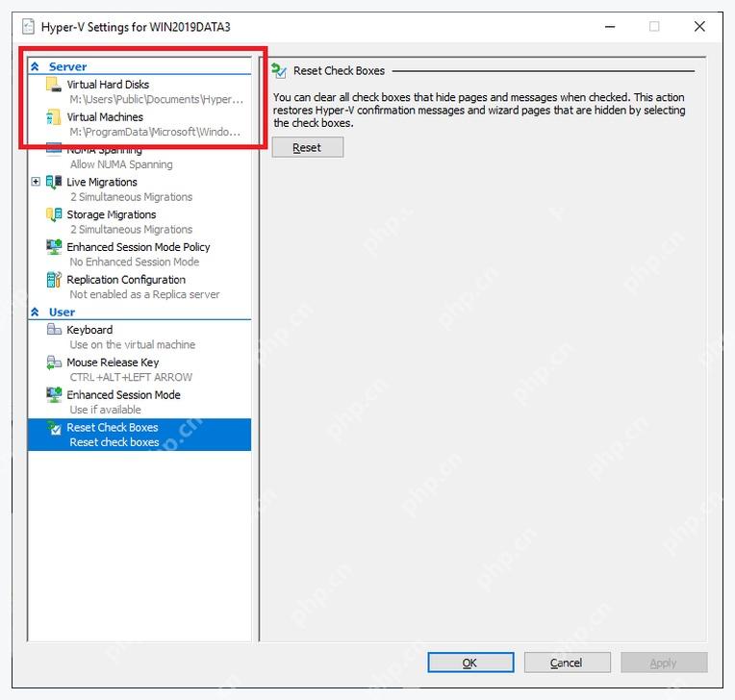The height and width of the screenshot is (700, 735).
Task: Click 'Use if available' text
Action: (x=106, y=410)
